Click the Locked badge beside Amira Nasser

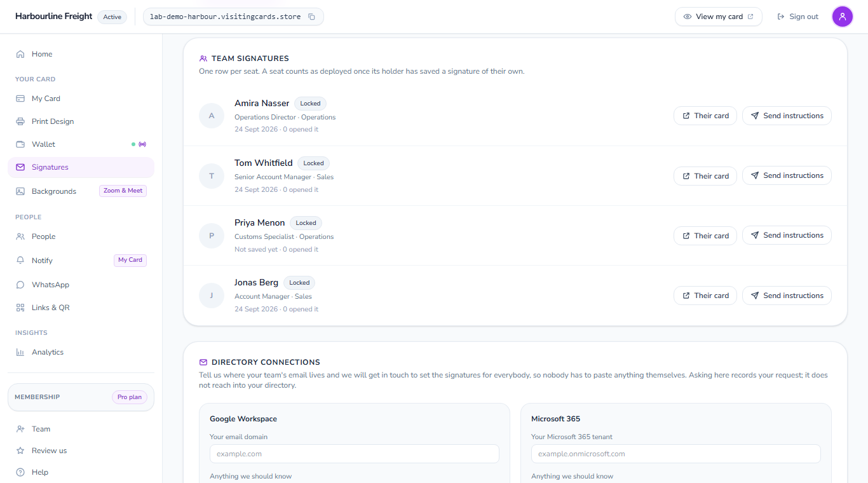[311, 104]
